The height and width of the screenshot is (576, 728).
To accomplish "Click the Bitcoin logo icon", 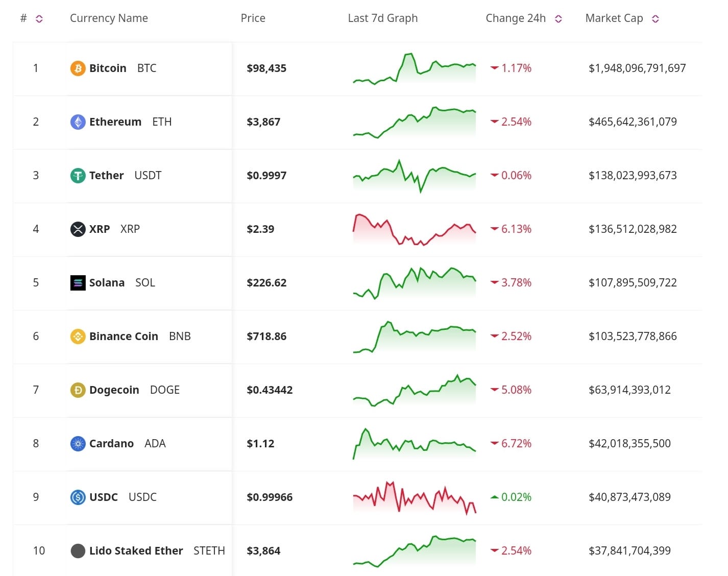I will coord(78,68).
